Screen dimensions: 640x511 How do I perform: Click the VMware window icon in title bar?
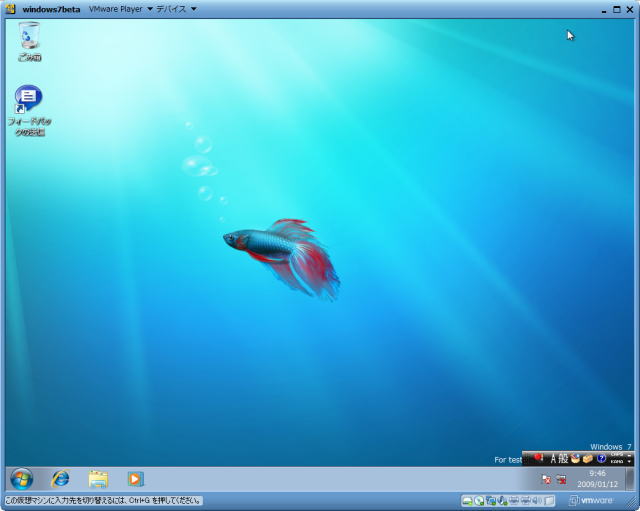[x=11, y=9]
